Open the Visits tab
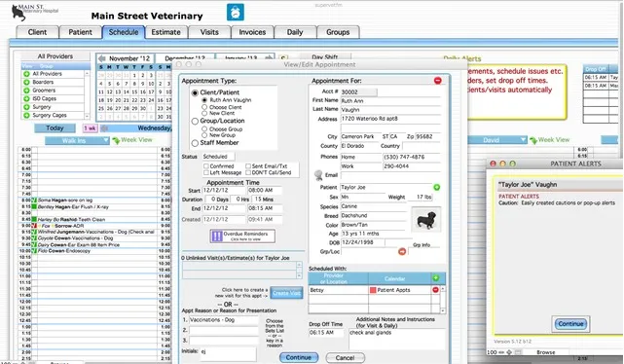The height and width of the screenshot is (364, 624). (x=209, y=32)
